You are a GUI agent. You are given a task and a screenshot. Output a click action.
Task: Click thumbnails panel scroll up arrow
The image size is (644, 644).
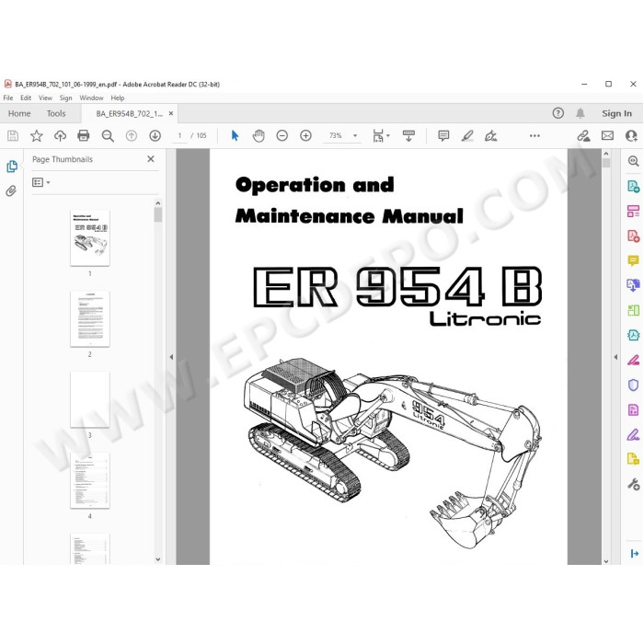click(x=158, y=203)
